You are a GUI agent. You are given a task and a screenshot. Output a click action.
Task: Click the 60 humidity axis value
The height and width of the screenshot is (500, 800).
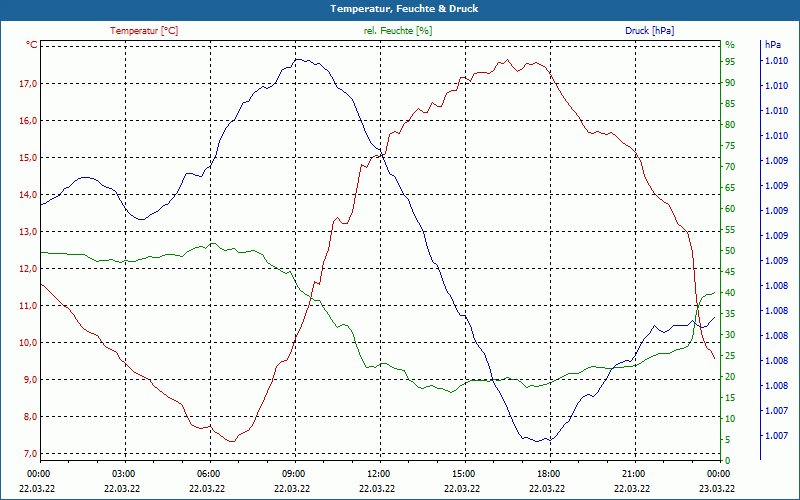730,209
